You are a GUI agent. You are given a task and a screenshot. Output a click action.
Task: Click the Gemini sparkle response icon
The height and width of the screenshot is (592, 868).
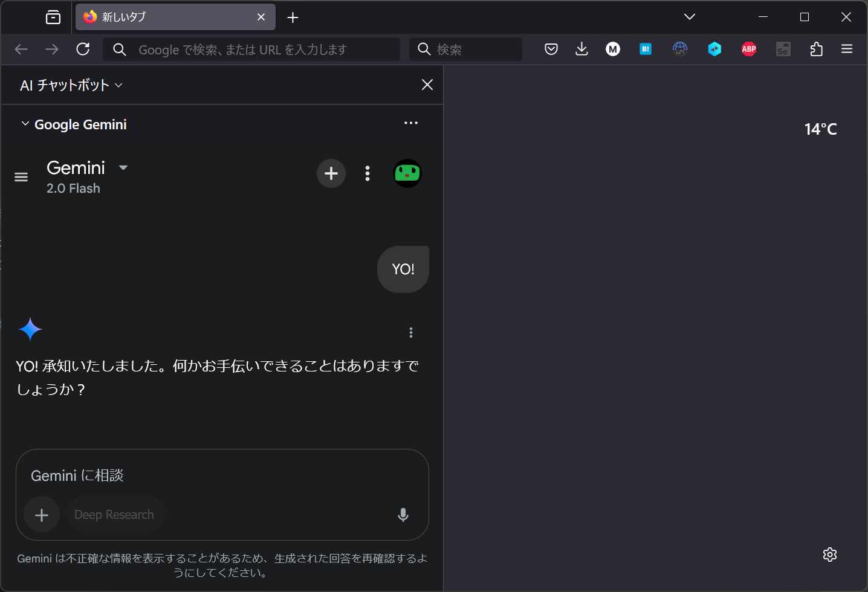click(x=30, y=329)
